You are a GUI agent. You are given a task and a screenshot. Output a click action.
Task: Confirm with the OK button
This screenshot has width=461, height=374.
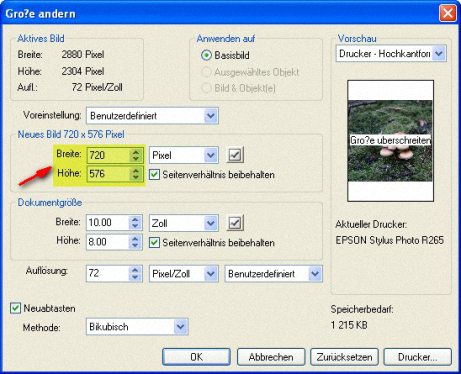[196, 357]
